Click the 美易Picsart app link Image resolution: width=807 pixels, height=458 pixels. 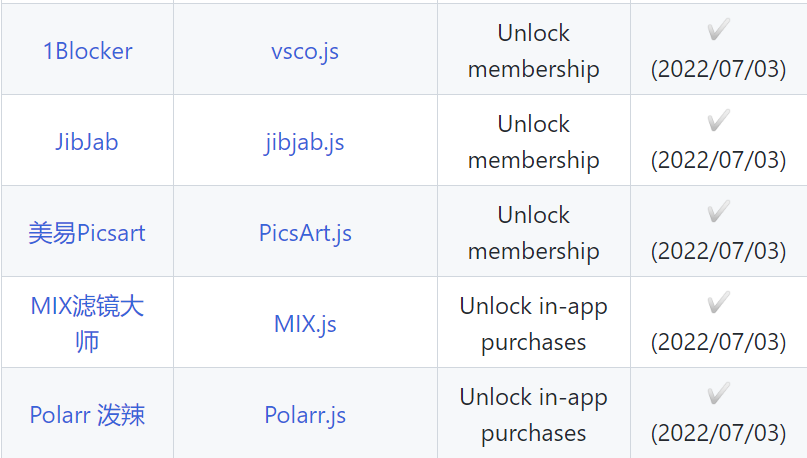click(87, 233)
